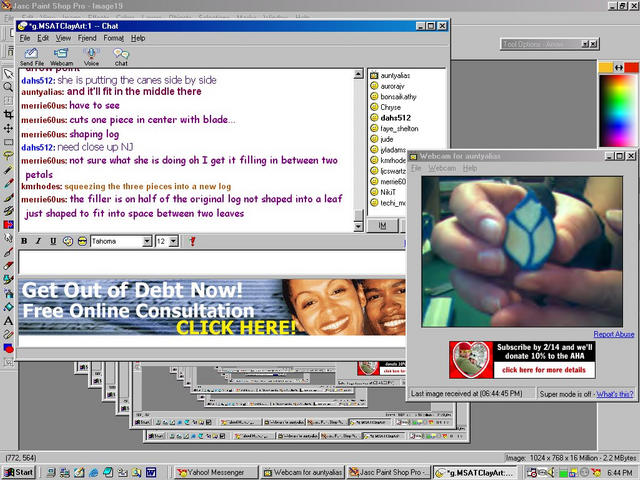Click Word quick launch icon
This screenshot has width=640, height=480.
point(151,472)
